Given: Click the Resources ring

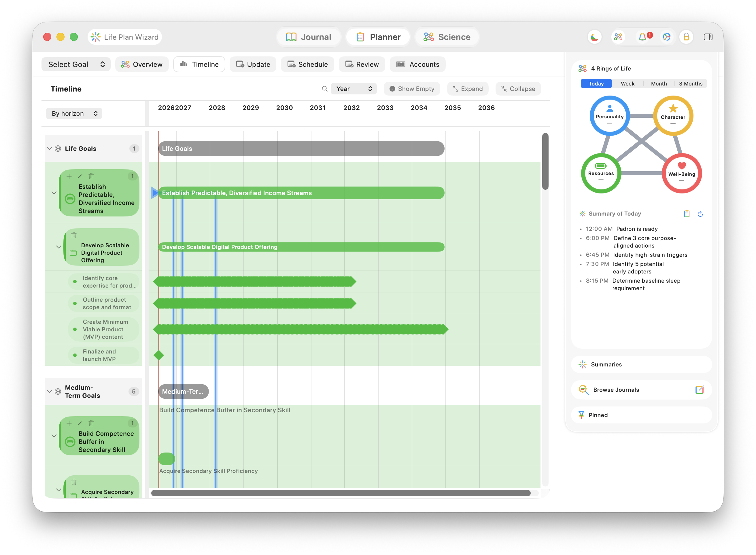Looking at the screenshot, I should (x=601, y=173).
